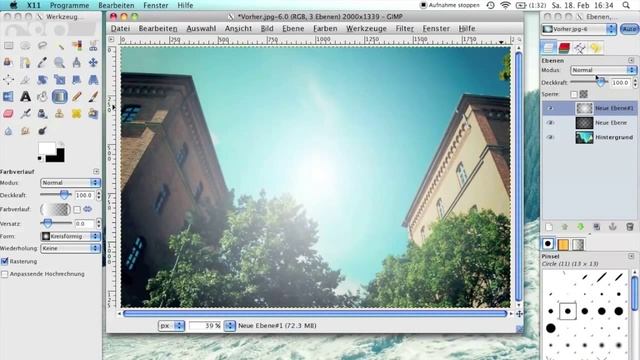Create new layer with page icon
640x360 pixels.
pyautogui.click(x=549, y=227)
